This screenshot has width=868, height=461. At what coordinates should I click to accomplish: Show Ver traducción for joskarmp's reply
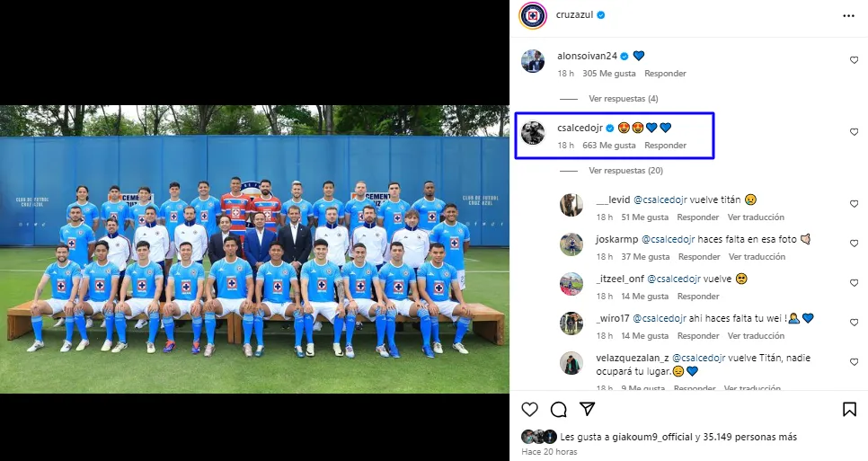[x=757, y=257]
